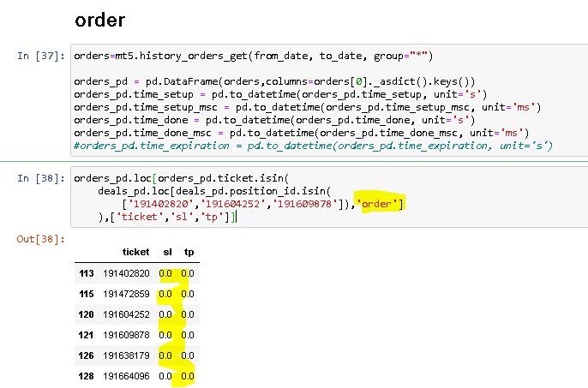Click the time_setup to_datetime line

click(x=280, y=94)
